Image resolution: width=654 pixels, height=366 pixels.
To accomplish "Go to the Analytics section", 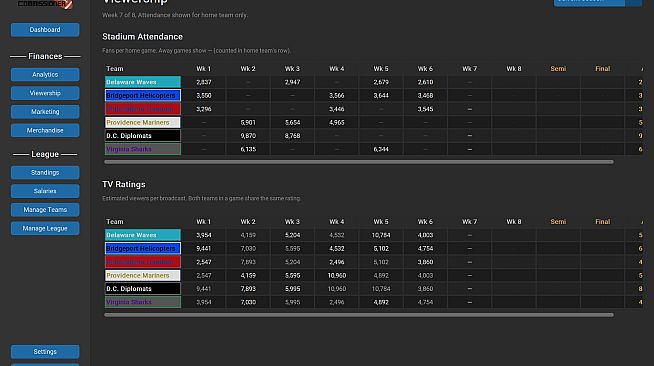I will (x=45, y=75).
